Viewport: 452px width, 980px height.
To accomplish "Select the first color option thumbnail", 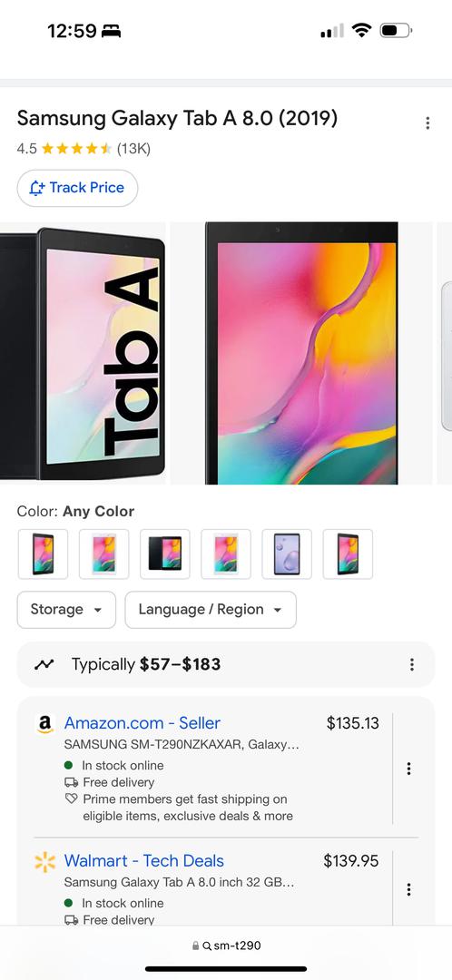I will click(44, 554).
